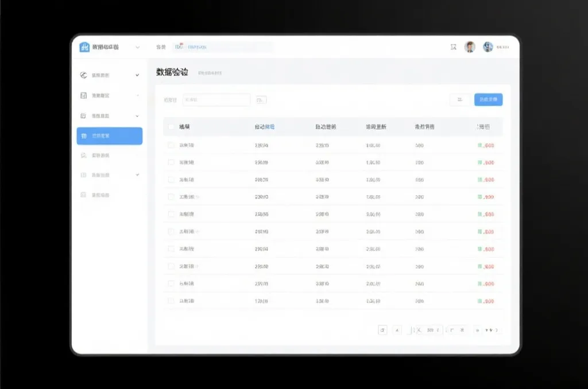Click the green action icon in seventh row
This screenshot has height=389, width=588.
coord(479,249)
